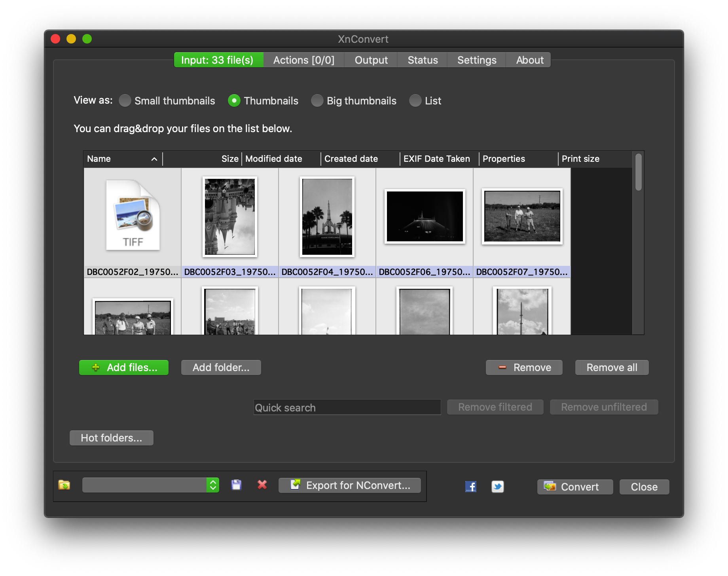Click the open script folder icon

(64, 485)
